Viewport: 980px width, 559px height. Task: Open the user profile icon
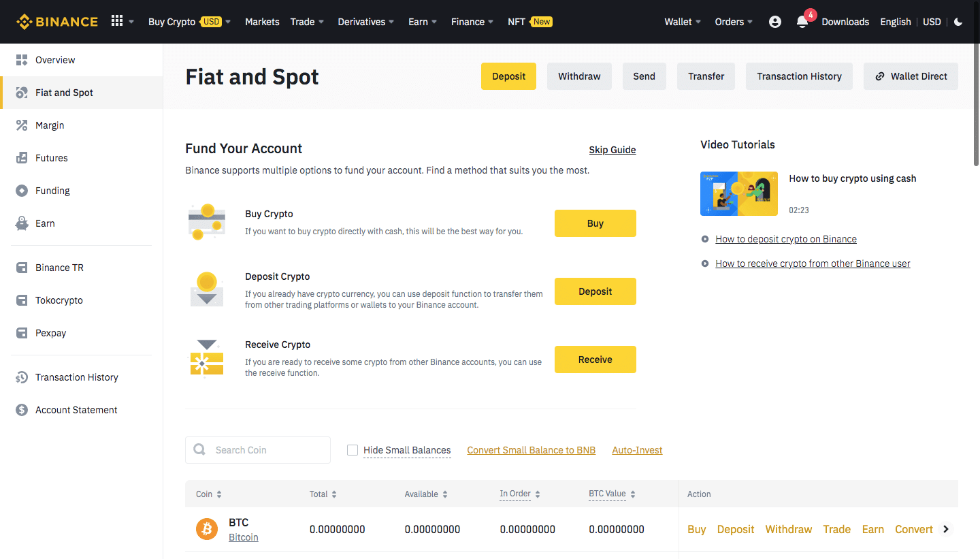(774, 22)
